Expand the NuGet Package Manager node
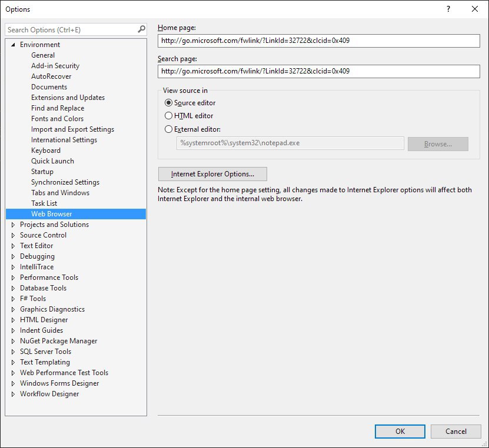Viewport: 489px width, 448px height. (x=13, y=341)
